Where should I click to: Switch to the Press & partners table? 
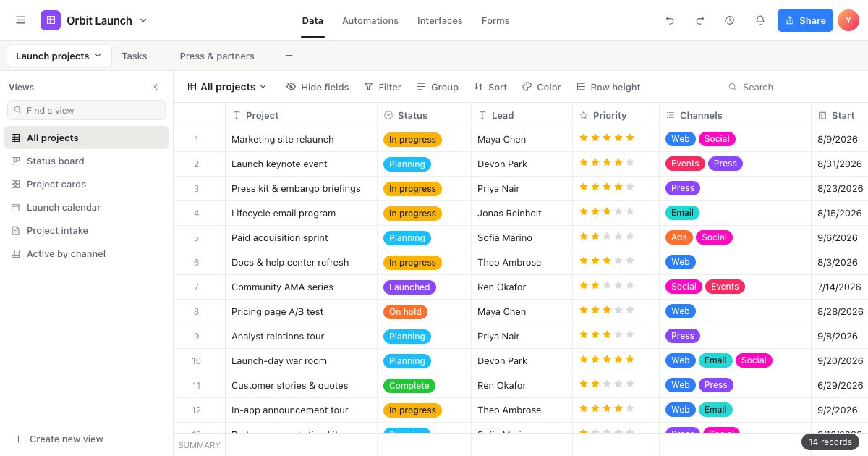(217, 56)
